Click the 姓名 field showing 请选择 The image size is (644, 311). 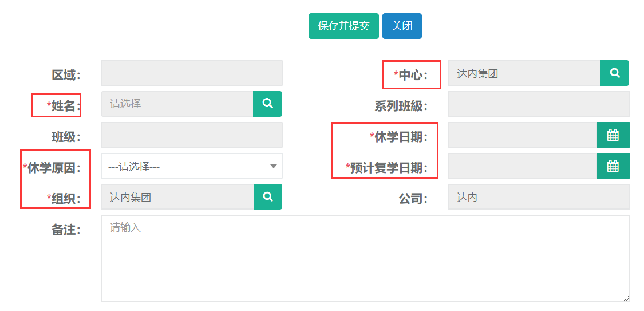coord(177,104)
